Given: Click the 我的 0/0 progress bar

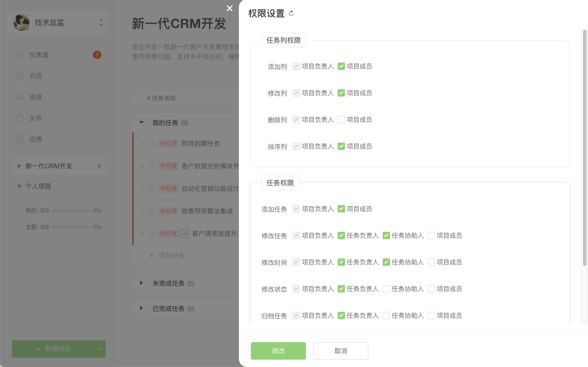Looking at the screenshot, I should (x=71, y=211).
